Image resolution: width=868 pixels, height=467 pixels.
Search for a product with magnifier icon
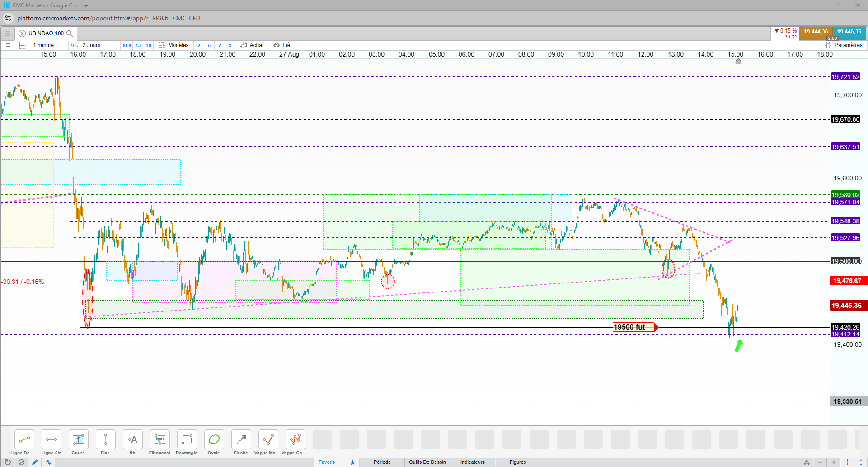(x=70, y=33)
